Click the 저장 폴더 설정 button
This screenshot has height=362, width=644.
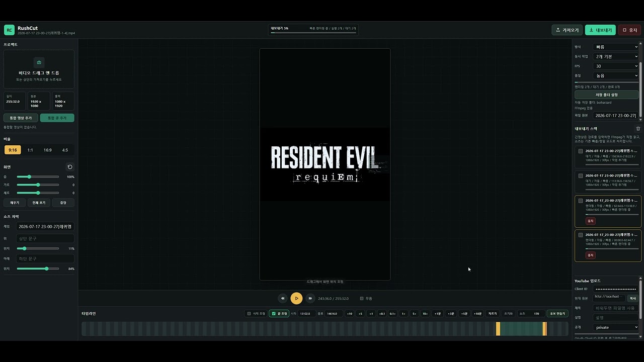pos(607,95)
